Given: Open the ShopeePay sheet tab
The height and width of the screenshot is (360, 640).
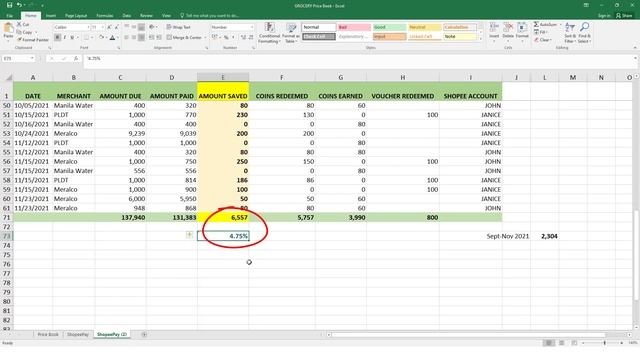Looking at the screenshot, I should (x=78, y=334).
